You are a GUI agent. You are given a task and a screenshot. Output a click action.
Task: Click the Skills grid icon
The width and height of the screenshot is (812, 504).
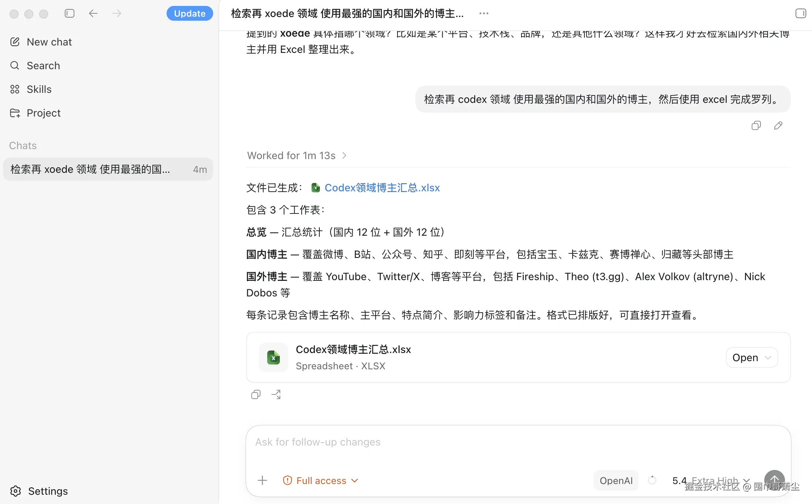coord(15,89)
